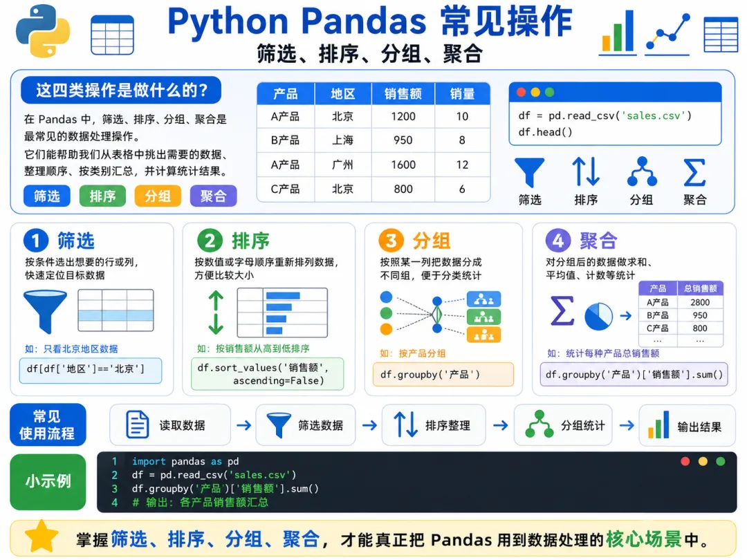Click the 广州 region cell
Viewport: 747px width, 560px height.
pos(343,165)
